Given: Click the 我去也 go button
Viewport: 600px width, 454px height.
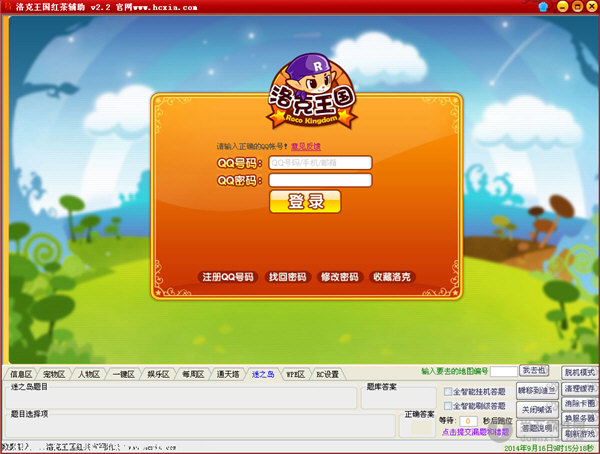Looking at the screenshot, I should (534, 371).
